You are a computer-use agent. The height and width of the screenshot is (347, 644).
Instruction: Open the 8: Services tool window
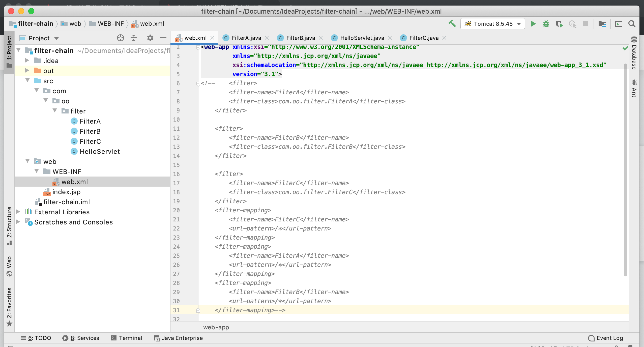(x=81, y=338)
